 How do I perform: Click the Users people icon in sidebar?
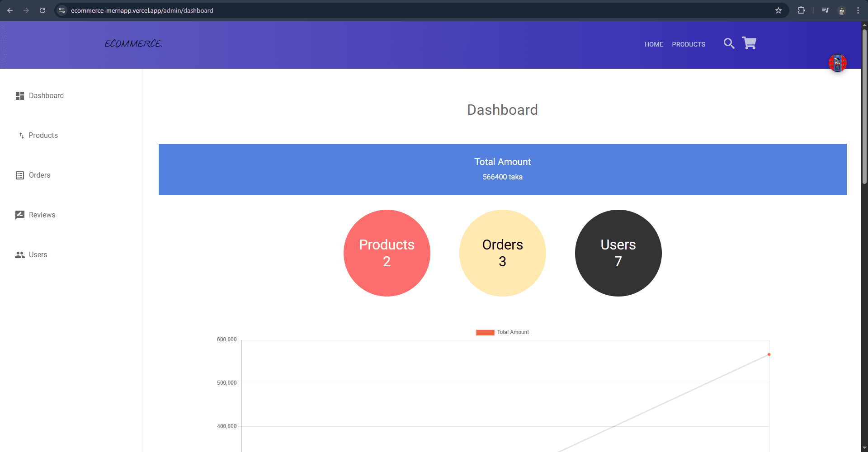click(20, 255)
